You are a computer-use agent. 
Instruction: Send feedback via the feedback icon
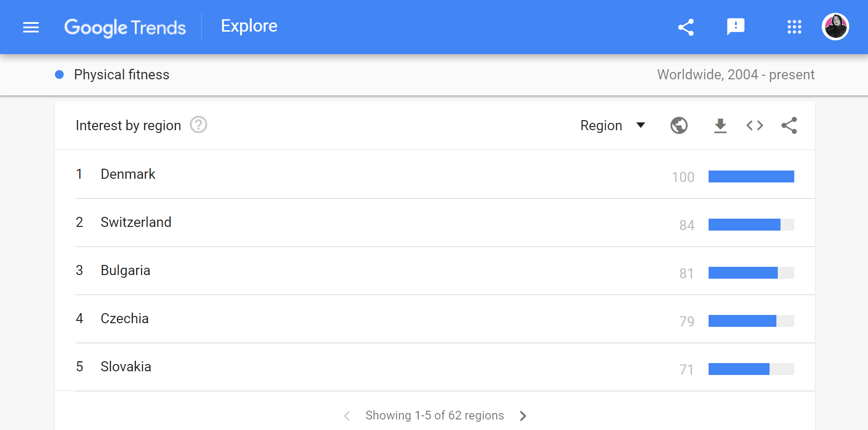coord(736,27)
